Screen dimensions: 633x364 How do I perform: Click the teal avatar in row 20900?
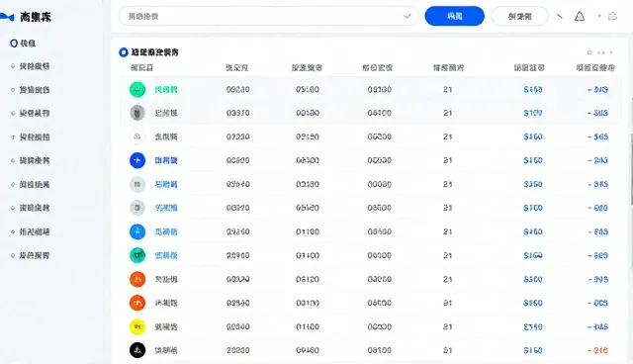pyautogui.click(x=137, y=255)
